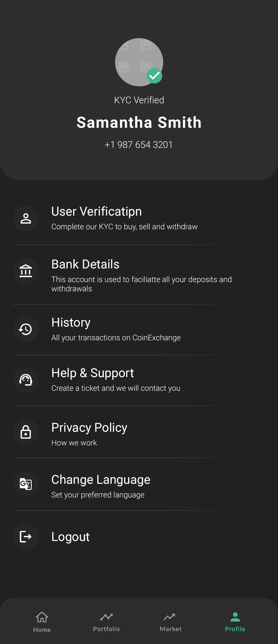Tap the privacy padlock icon
Screen dimensions: 278x644
pos(26,432)
